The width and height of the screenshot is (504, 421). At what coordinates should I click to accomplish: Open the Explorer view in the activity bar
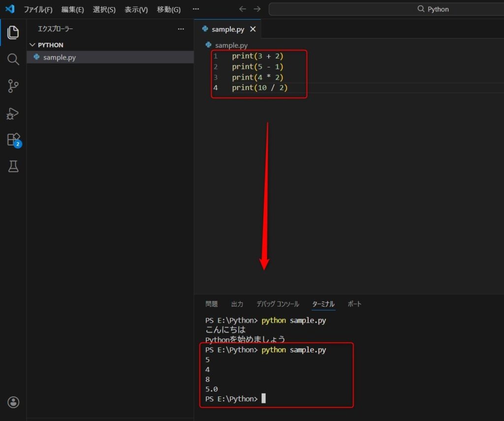13,32
